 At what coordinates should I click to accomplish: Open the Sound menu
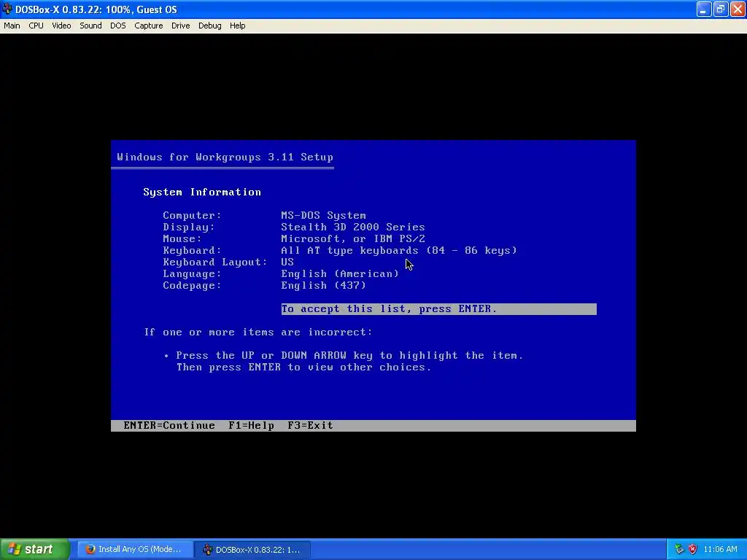[x=90, y=26]
